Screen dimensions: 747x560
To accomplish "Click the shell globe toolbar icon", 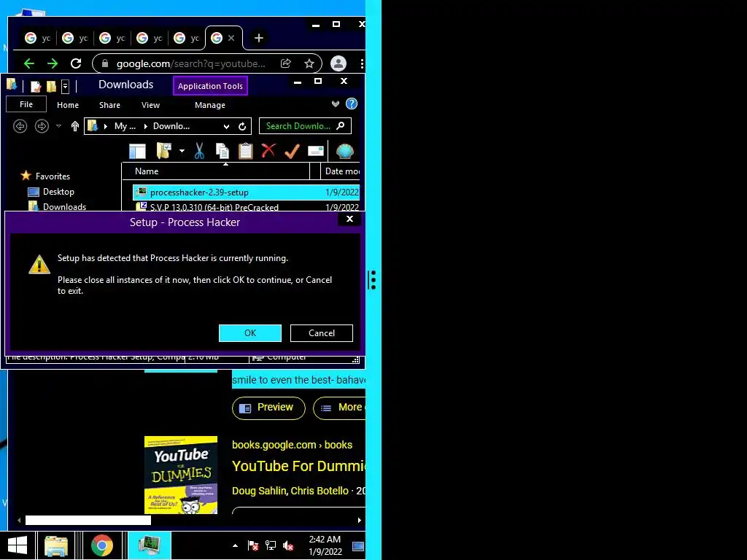I will (344, 152).
